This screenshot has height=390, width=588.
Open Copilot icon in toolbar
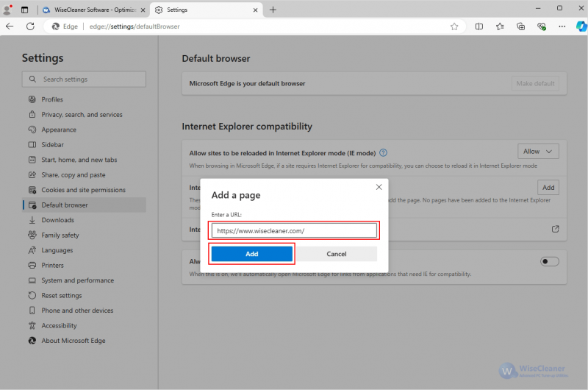pyautogui.click(x=581, y=26)
